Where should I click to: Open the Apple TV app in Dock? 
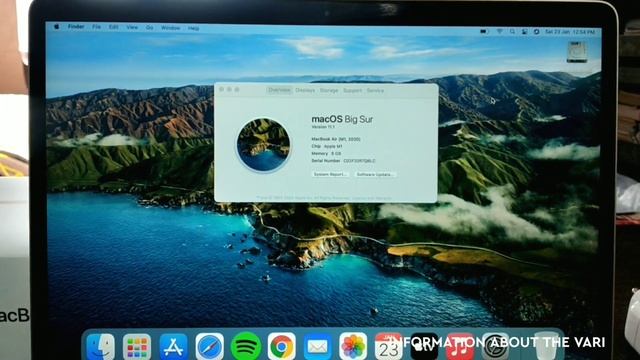tap(424, 347)
